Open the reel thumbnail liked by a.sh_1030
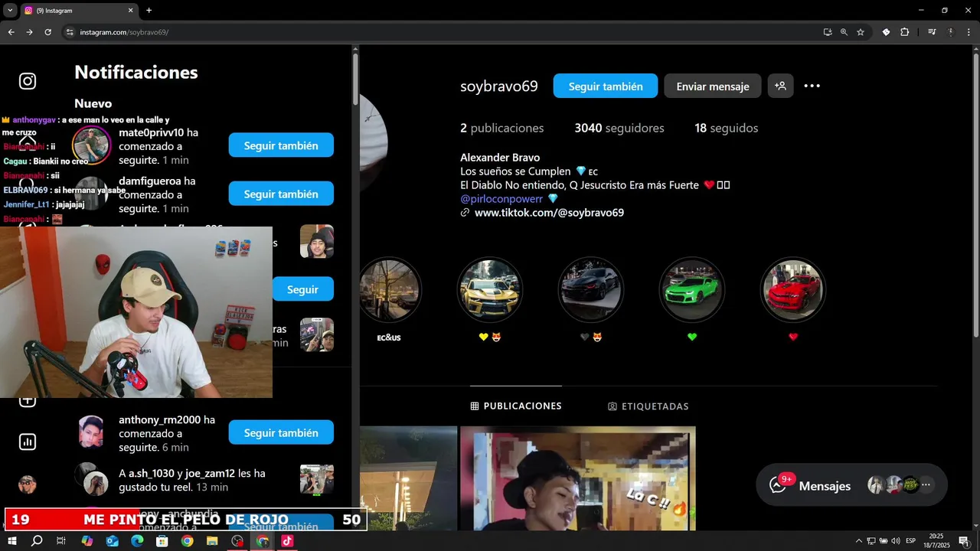This screenshot has width=980, height=551. 317,480
